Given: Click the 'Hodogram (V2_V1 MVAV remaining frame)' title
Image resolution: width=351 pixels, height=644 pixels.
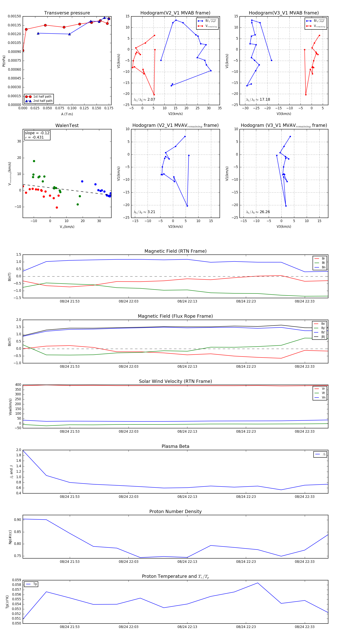Looking at the screenshot, I should tap(175, 125).
